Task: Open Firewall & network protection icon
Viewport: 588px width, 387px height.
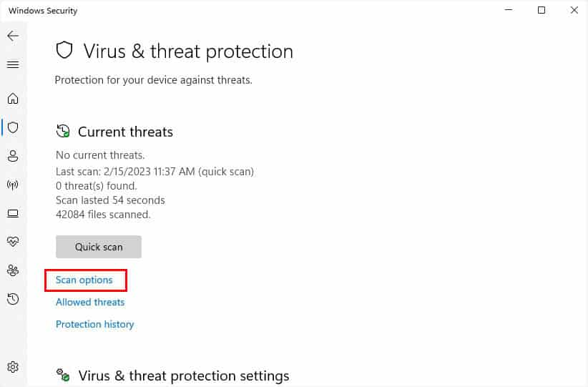Action: click(13, 185)
